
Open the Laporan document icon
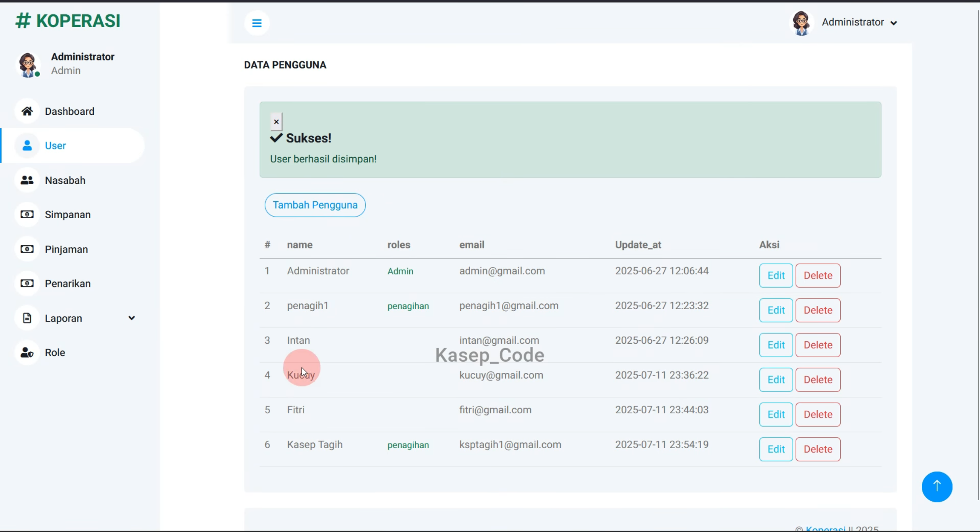click(x=27, y=318)
